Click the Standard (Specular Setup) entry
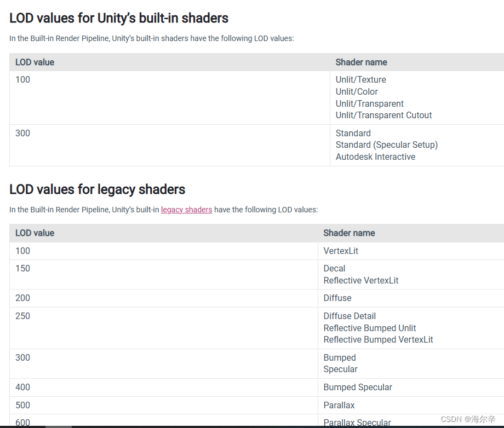This screenshot has height=428, width=504. pos(386,145)
